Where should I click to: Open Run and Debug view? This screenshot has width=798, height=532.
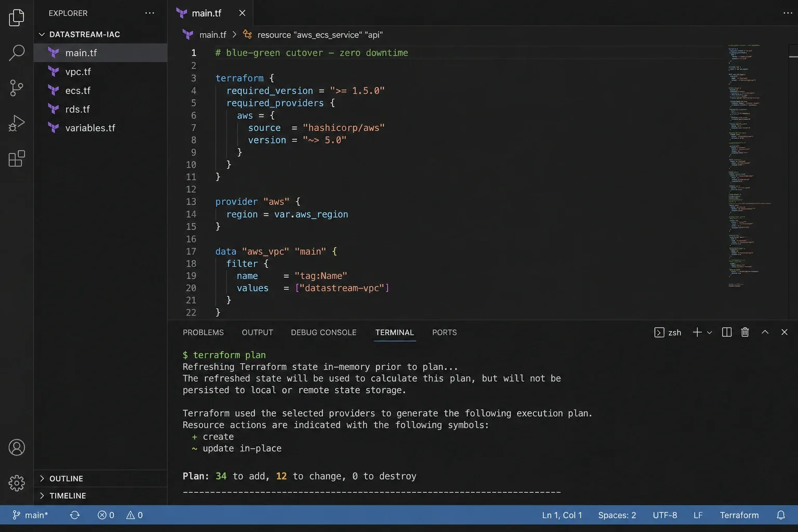coord(17,123)
